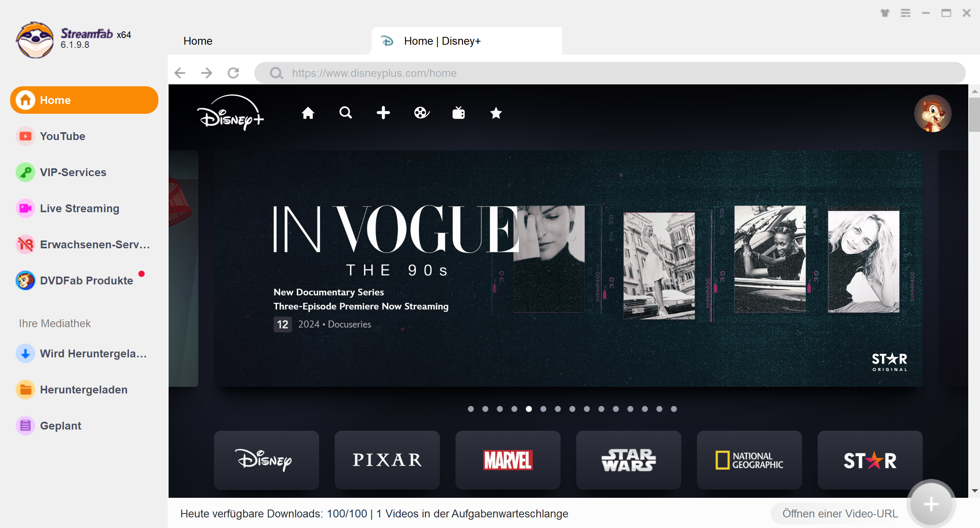
Task: Open Disney+ search
Action: coord(346,113)
